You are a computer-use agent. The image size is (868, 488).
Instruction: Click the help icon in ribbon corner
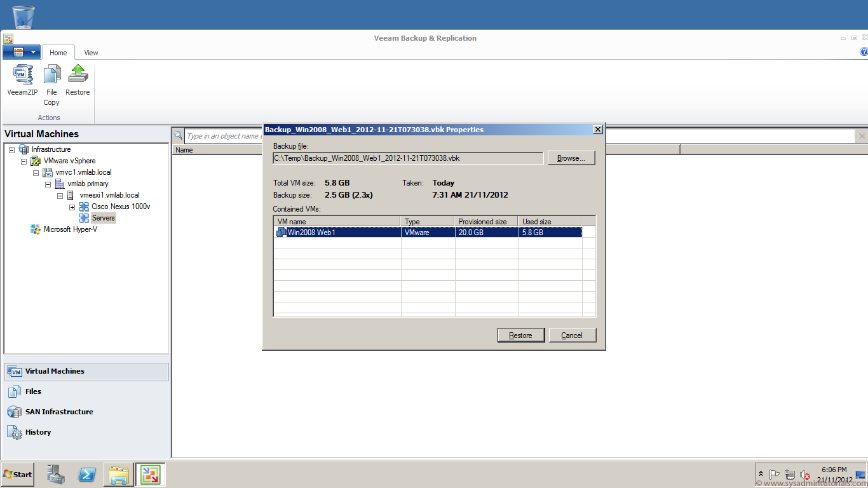click(864, 52)
